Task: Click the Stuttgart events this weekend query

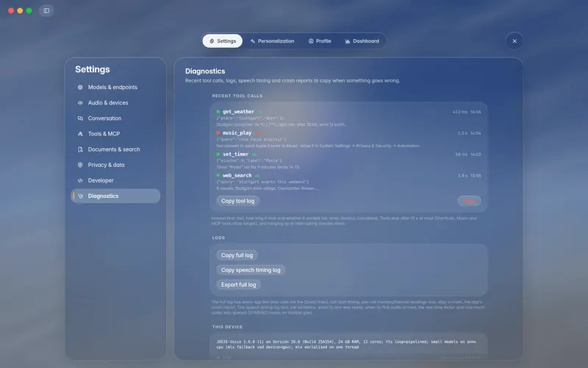Action: [x=262, y=182]
